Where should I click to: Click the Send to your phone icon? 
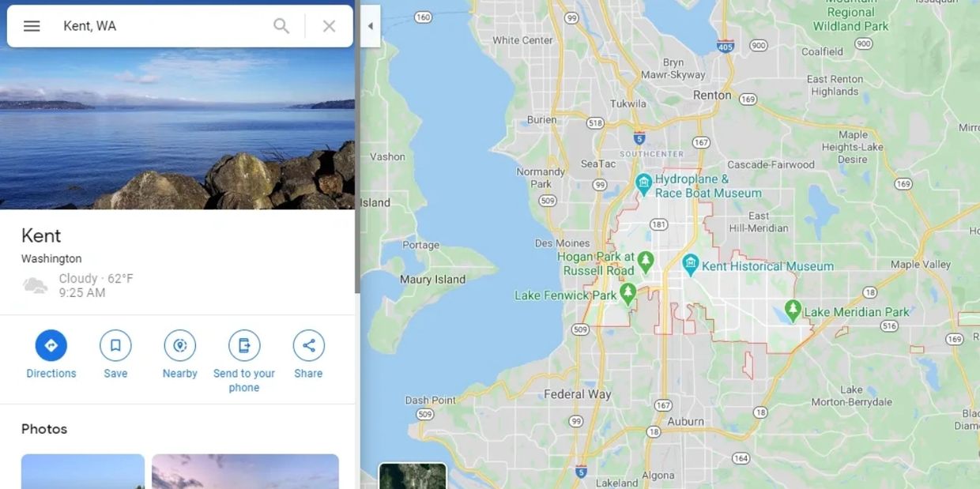coord(244,345)
